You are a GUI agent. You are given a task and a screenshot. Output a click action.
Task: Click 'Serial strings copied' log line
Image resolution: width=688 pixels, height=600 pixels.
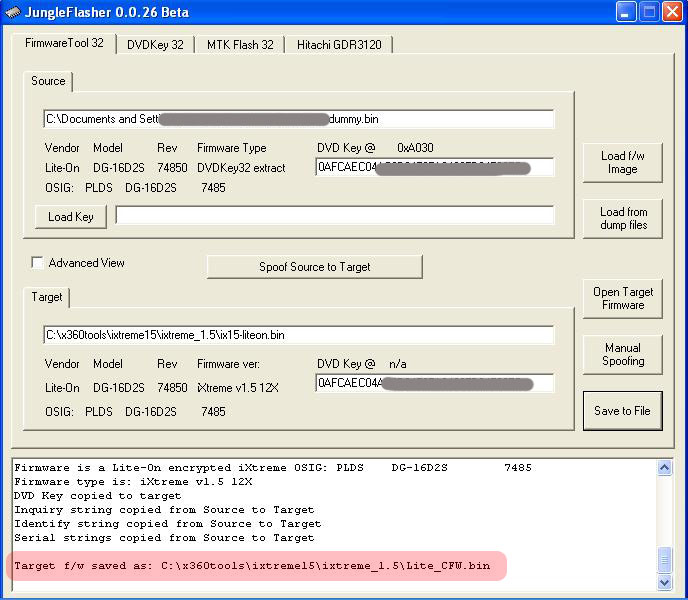(164, 538)
